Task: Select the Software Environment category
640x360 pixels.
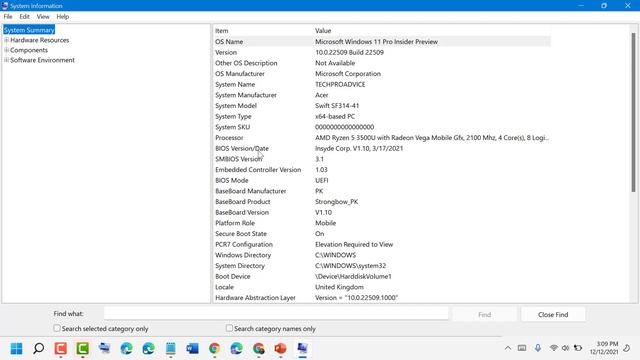Action: click(42, 60)
